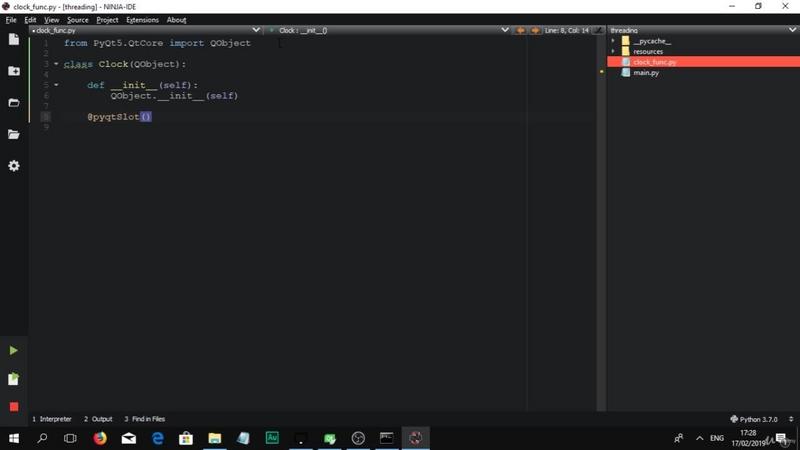Click on the class Clock(QObject) line

[x=125, y=64]
